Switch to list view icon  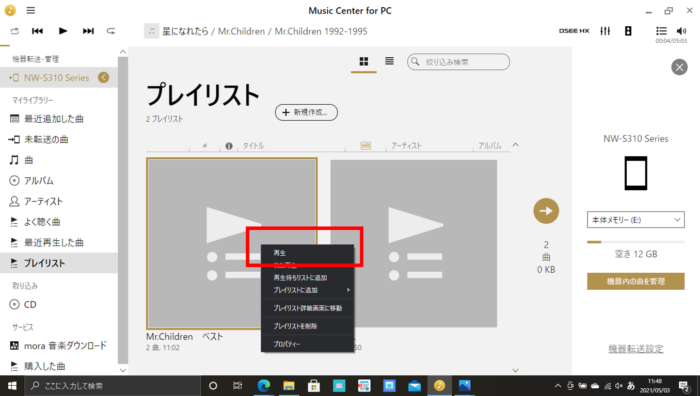[389, 61]
